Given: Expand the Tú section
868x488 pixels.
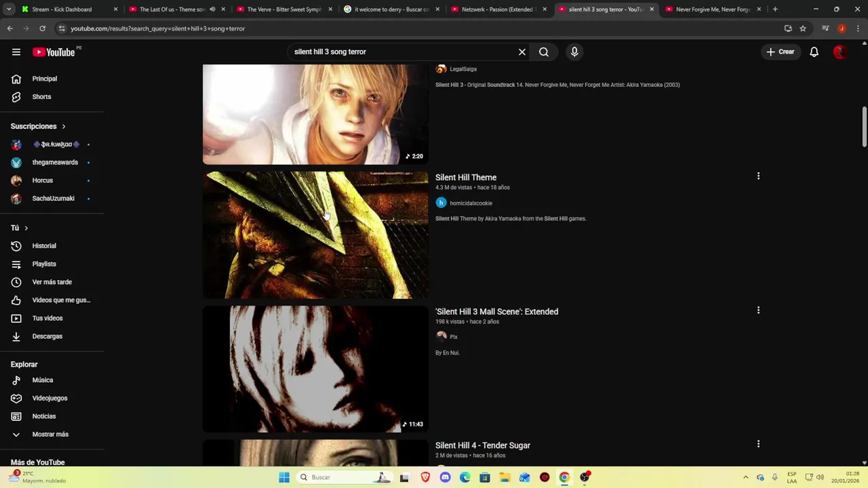Looking at the screenshot, I should click(x=19, y=228).
